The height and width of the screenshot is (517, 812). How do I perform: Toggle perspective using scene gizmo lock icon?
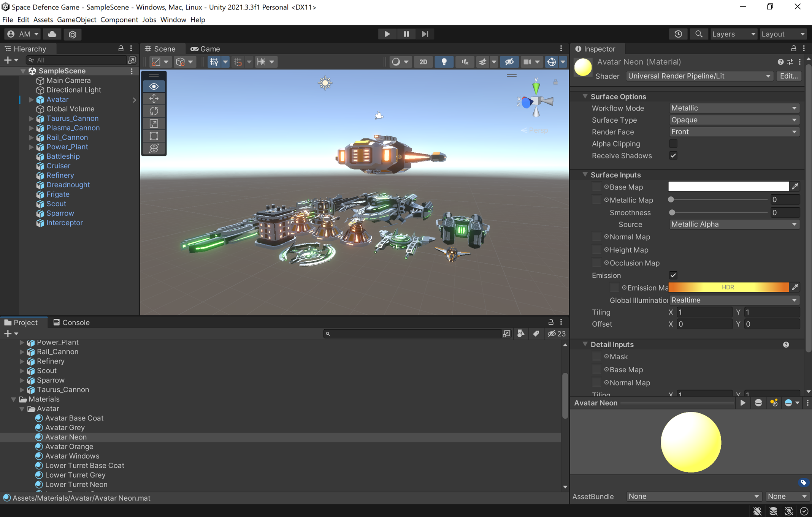click(555, 82)
